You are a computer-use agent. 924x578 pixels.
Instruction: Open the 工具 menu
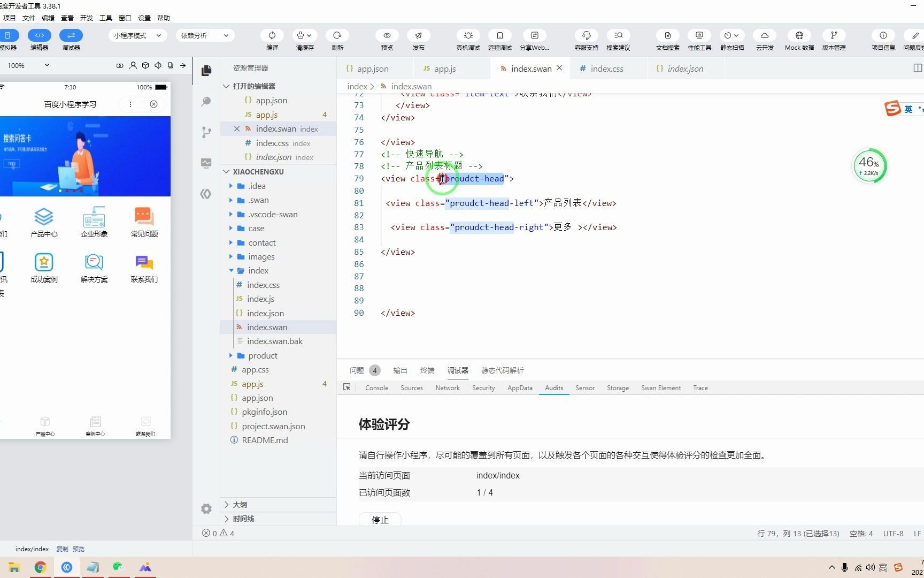[x=106, y=18]
